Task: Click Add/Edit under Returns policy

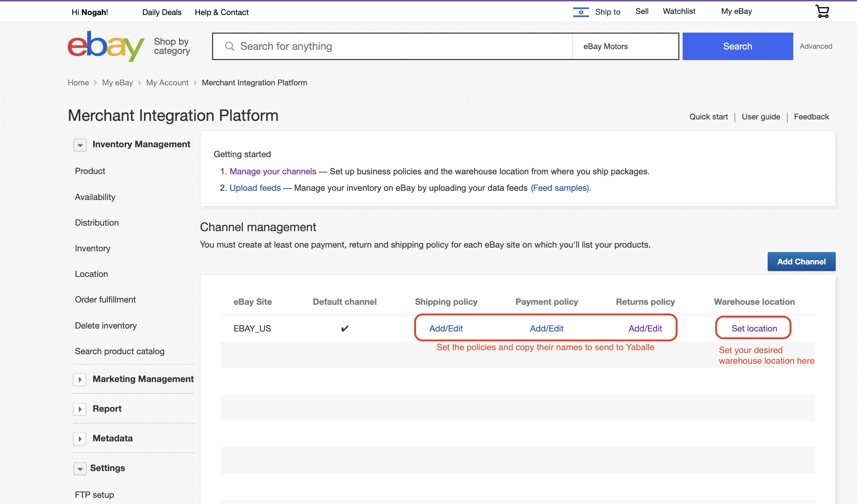Action: (645, 329)
